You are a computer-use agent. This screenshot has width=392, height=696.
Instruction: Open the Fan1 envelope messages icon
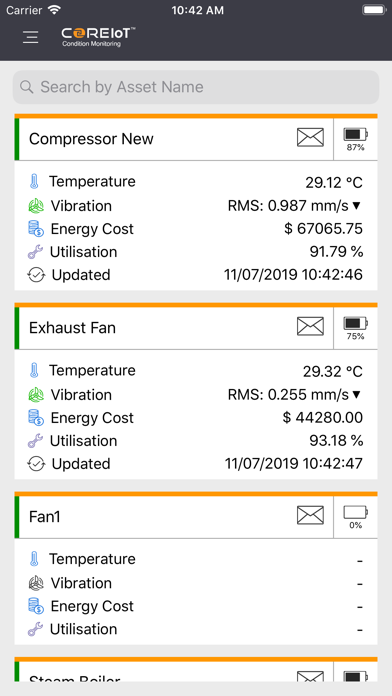[x=310, y=515]
